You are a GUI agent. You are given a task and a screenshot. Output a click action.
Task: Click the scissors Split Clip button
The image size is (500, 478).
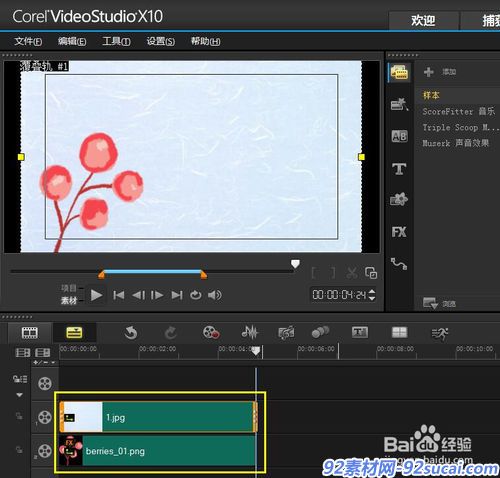point(352,273)
